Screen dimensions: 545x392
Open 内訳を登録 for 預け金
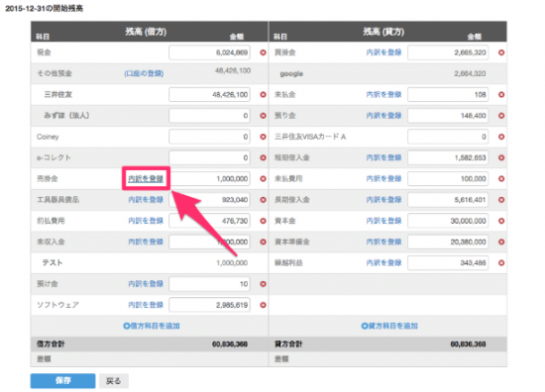(146, 284)
